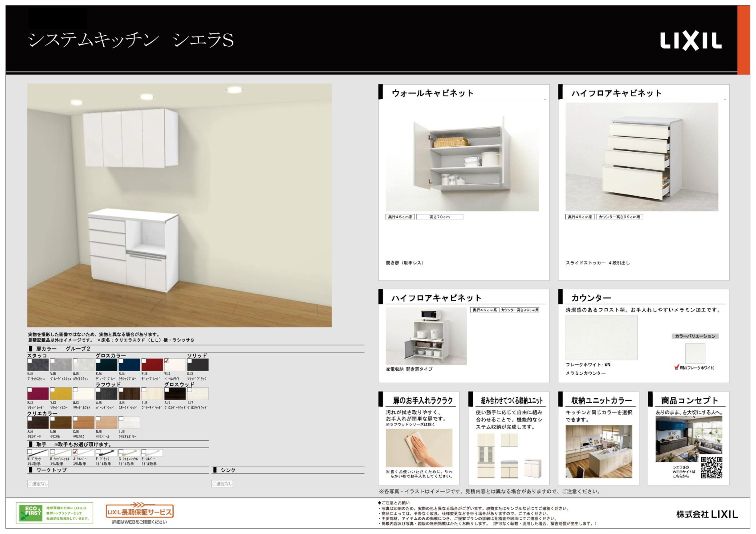Click the LIXIL長期保証サービス logo

(139, 511)
